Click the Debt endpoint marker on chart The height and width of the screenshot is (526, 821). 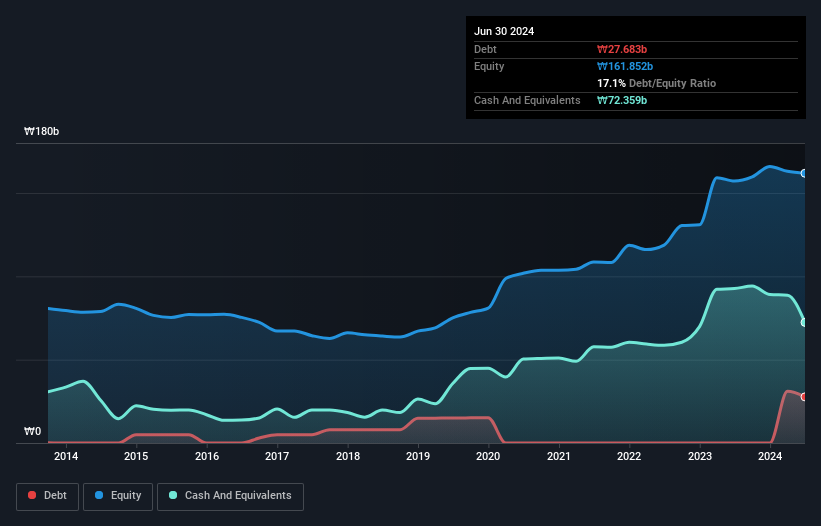[804, 397]
